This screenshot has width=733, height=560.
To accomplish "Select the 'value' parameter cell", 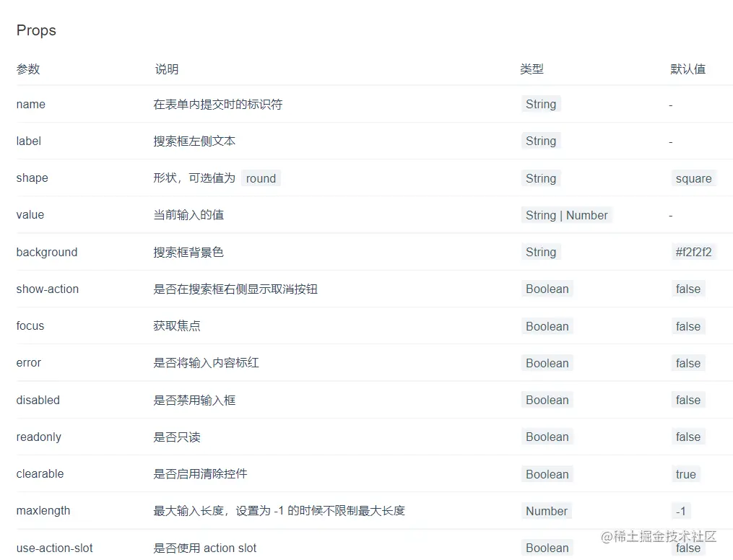I will (x=30, y=215).
